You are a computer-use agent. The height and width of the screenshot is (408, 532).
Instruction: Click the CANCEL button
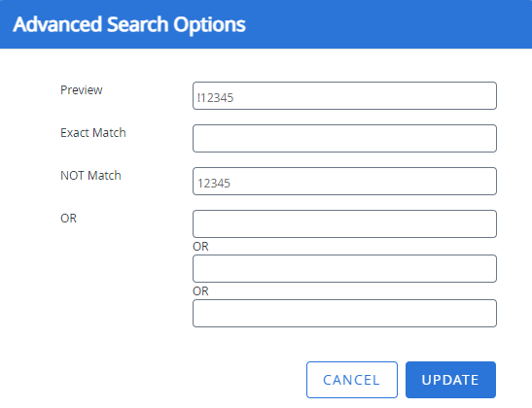point(352,380)
